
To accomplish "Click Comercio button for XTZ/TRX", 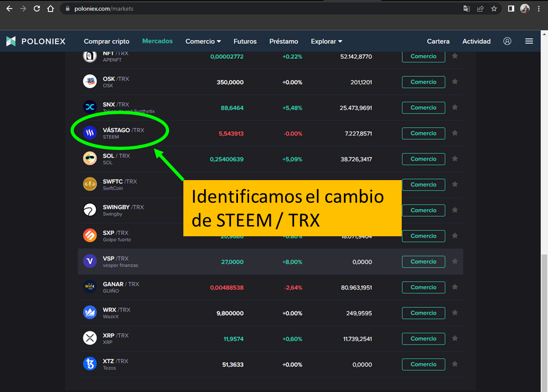I will (x=423, y=364).
